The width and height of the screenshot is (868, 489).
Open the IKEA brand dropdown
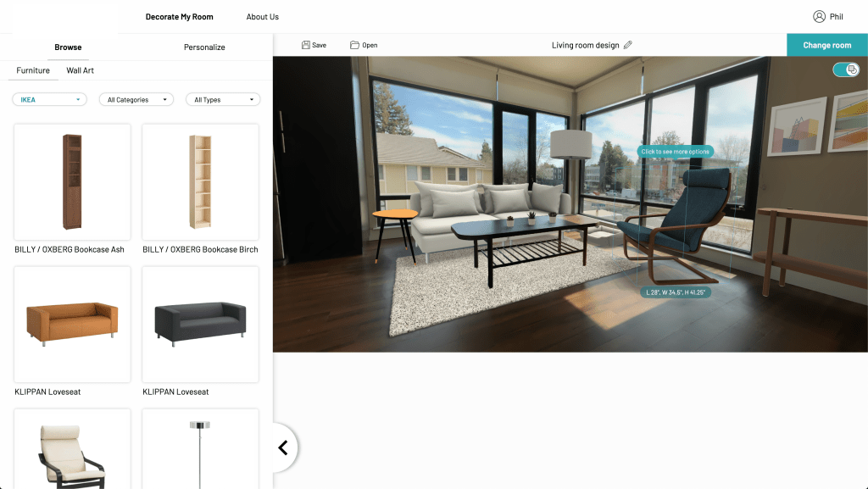[48, 99]
